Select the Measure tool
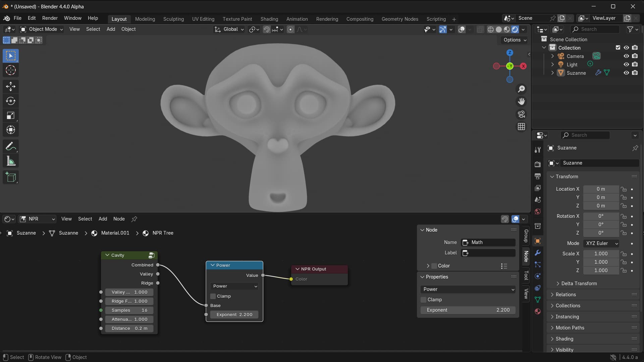644x362 pixels. pyautogui.click(x=11, y=161)
